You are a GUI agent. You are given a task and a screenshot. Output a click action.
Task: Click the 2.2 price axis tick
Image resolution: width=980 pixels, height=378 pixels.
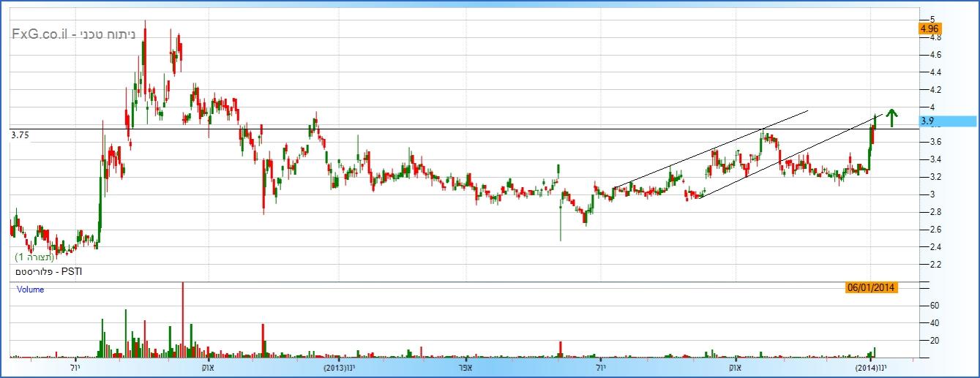click(x=935, y=265)
